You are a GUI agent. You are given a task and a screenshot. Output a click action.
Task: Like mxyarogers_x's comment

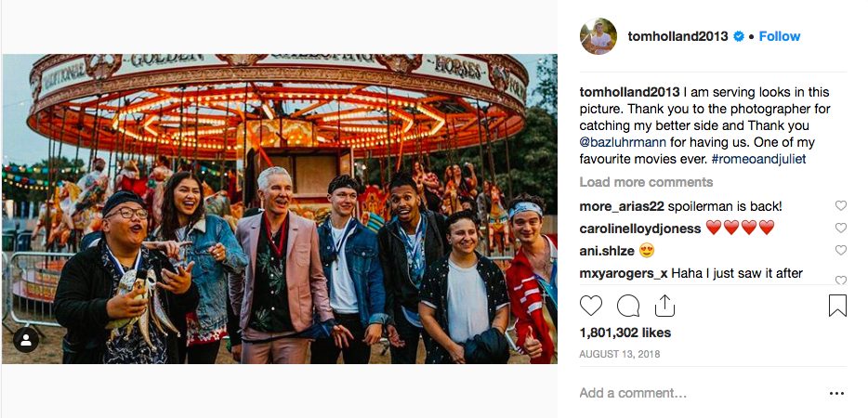[x=841, y=280]
